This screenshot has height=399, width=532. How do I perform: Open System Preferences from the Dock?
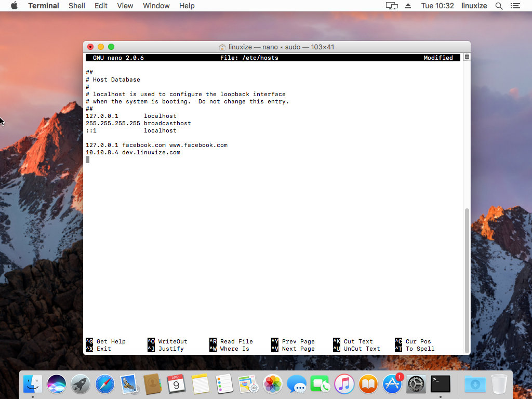click(x=416, y=385)
